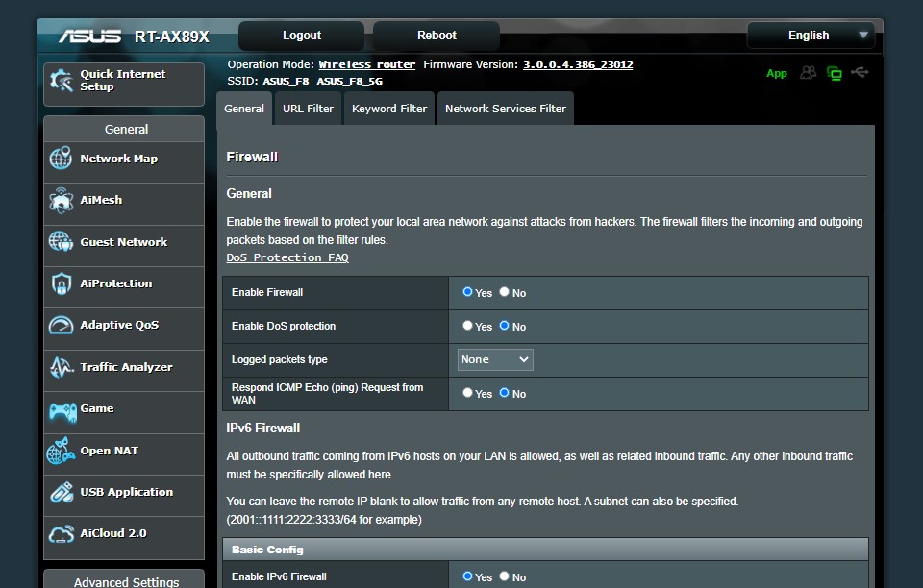Set Enable IPv6 Firewall to Yes
This screenshot has height=588, width=923.
pos(467,576)
